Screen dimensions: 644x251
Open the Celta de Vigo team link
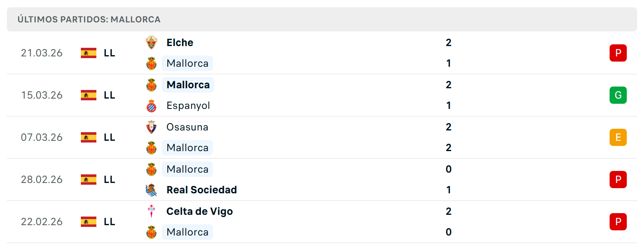point(200,211)
